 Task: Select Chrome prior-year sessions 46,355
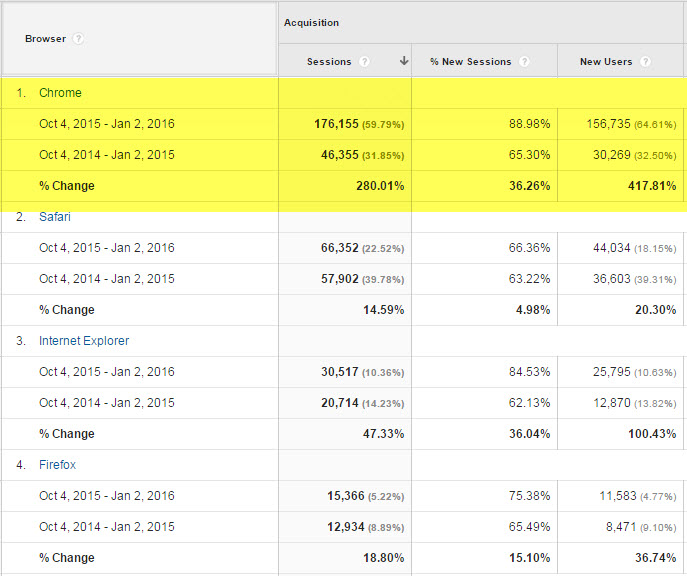click(340, 155)
